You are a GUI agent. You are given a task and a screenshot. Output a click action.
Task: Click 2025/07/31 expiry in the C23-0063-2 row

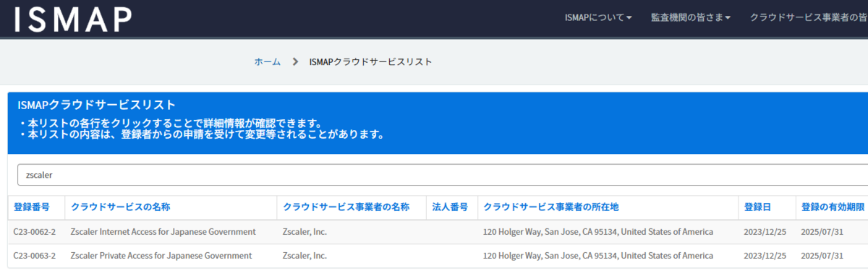click(823, 256)
